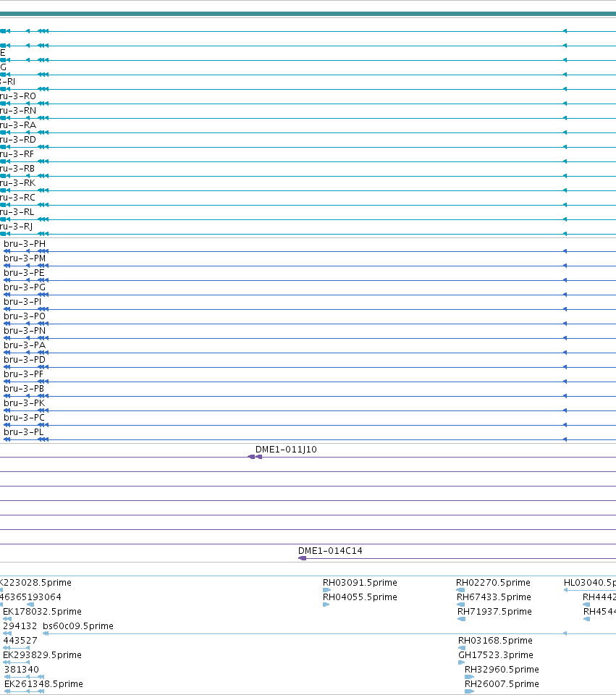616x695 pixels.
Task: Select the bru-3-RA transcript label
Action: click(x=17, y=125)
